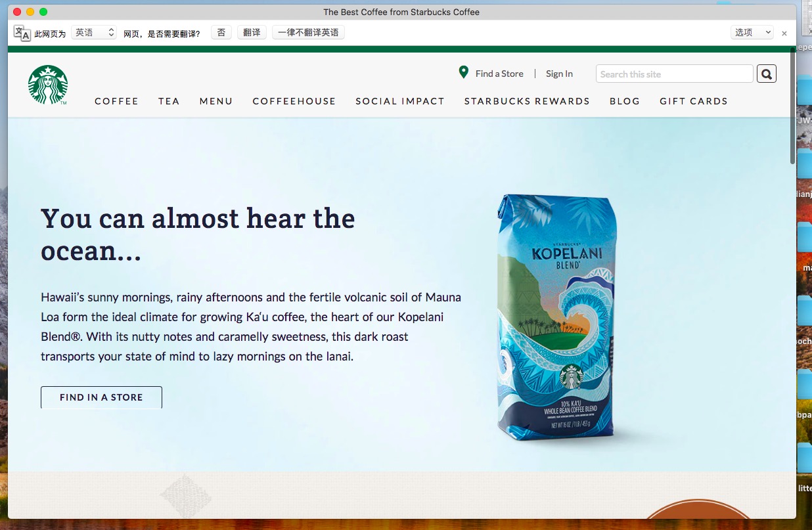Screen dimensions: 812x530
Task: Click the 翻译 translate button
Action: point(252,32)
